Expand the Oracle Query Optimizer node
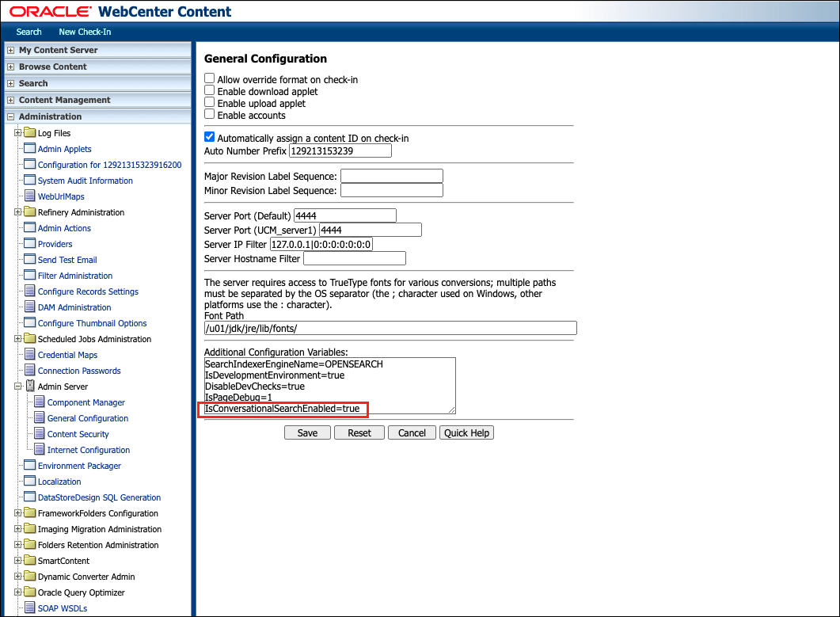The height and width of the screenshot is (617, 840). click(x=17, y=592)
